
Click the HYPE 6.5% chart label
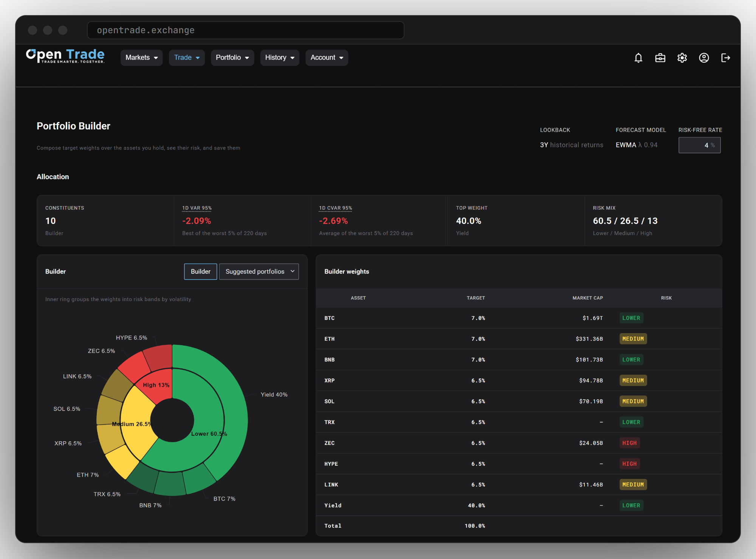point(132,338)
